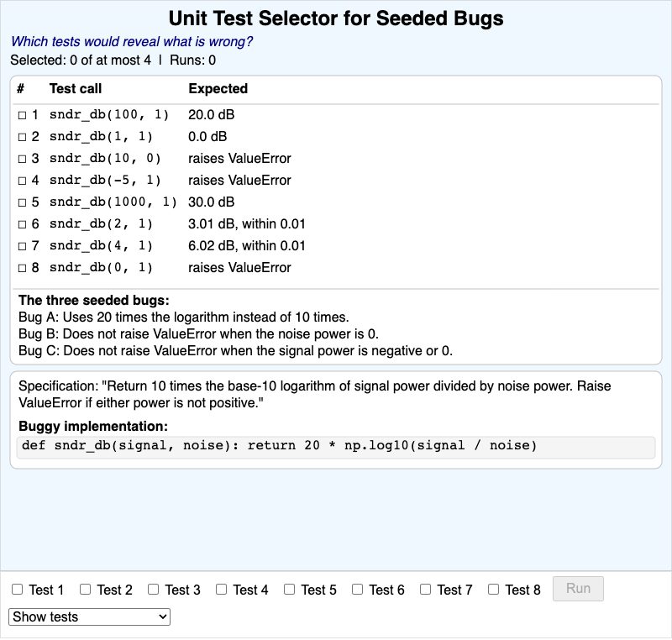
Task: Click the buggy implementation code line
Action: click(x=336, y=446)
